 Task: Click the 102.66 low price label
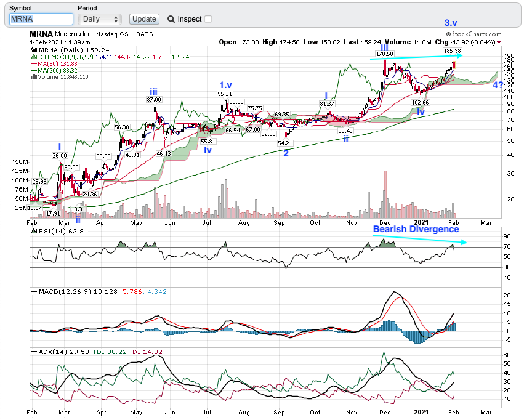click(x=420, y=102)
